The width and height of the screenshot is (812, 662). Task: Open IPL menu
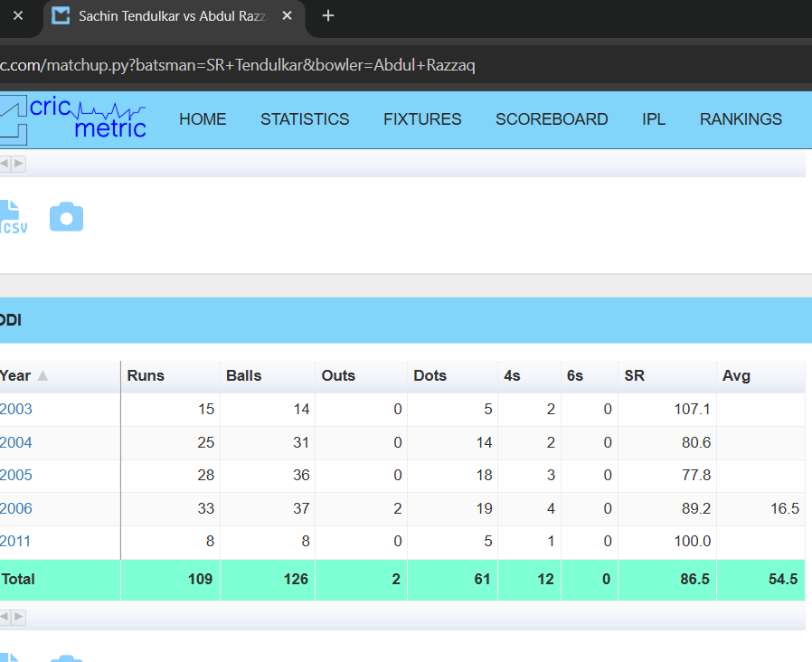coord(654,119)
